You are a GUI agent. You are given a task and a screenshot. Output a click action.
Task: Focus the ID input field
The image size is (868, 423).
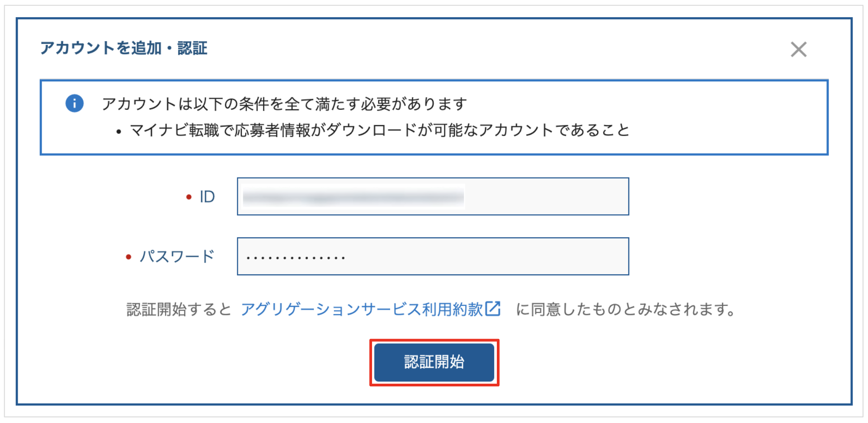433,197
